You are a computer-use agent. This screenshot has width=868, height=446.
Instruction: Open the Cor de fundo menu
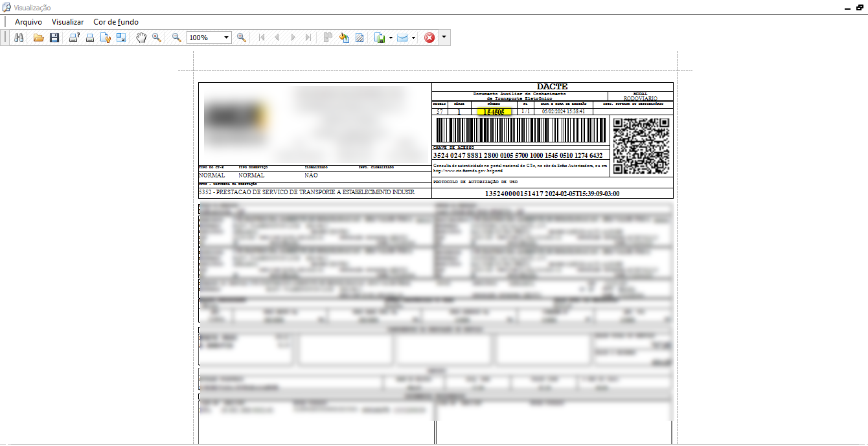pos(116,22)
